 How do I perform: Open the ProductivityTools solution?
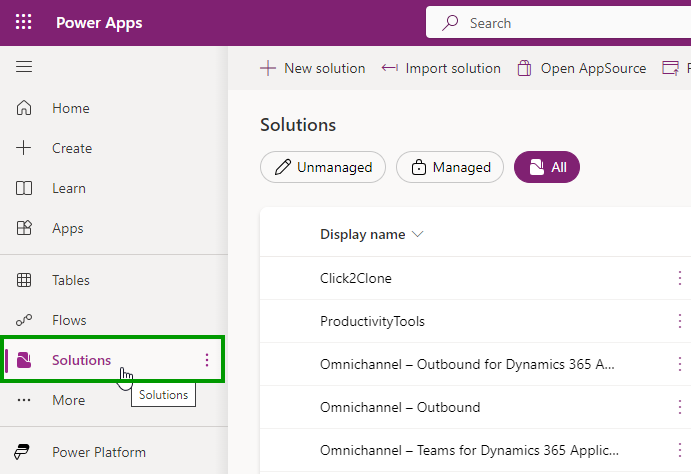pos(372,321)
